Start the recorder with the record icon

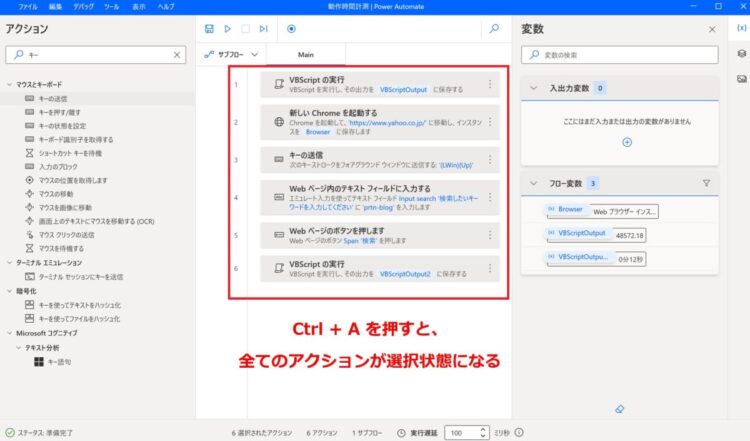pyautogui.click(x=291, y=29)
